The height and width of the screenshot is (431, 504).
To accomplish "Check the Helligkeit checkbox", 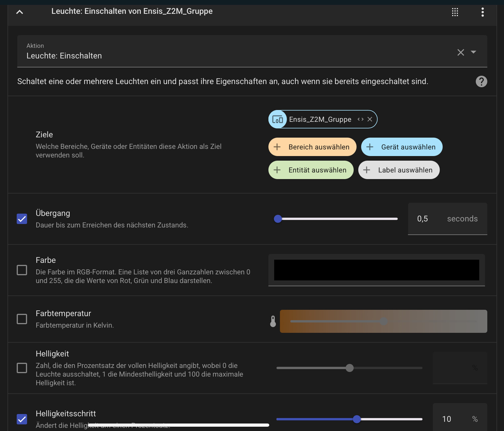I will [x=22, y=368].
